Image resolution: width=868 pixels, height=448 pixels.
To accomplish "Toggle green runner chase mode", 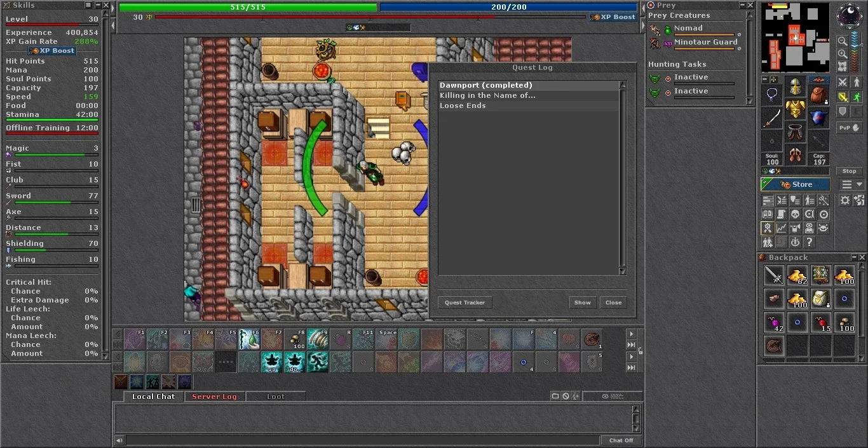I will click(x=857, y=97).
